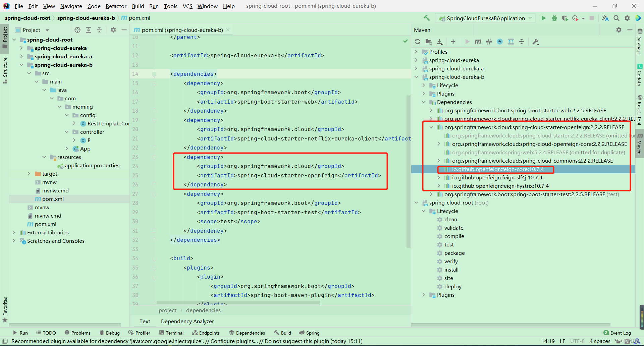Click the Search Everywhere magnifier icon
This screenshot has width=644, height=346.
click(616, 18)
